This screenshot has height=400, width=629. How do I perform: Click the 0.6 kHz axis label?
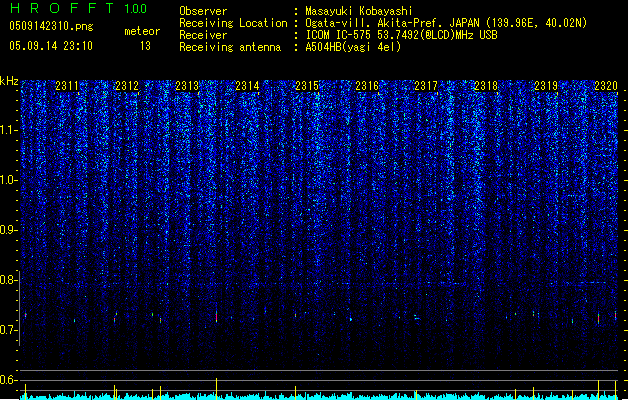(x=9, y=380)
